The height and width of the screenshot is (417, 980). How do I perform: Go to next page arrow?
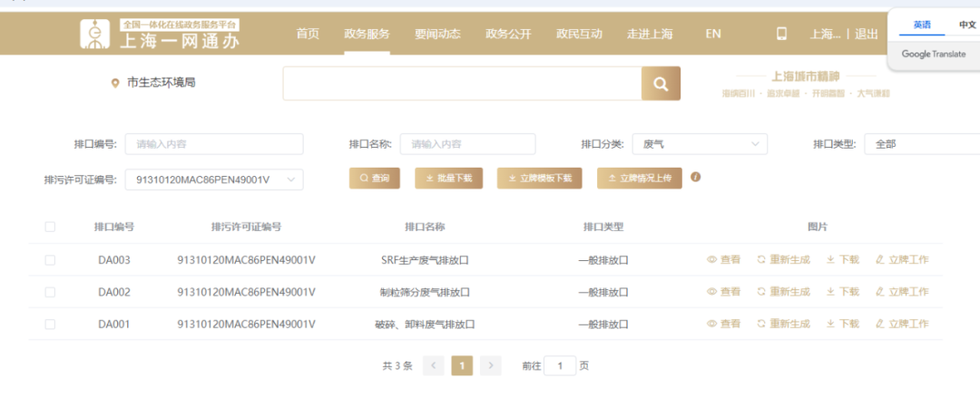(491, 366)
